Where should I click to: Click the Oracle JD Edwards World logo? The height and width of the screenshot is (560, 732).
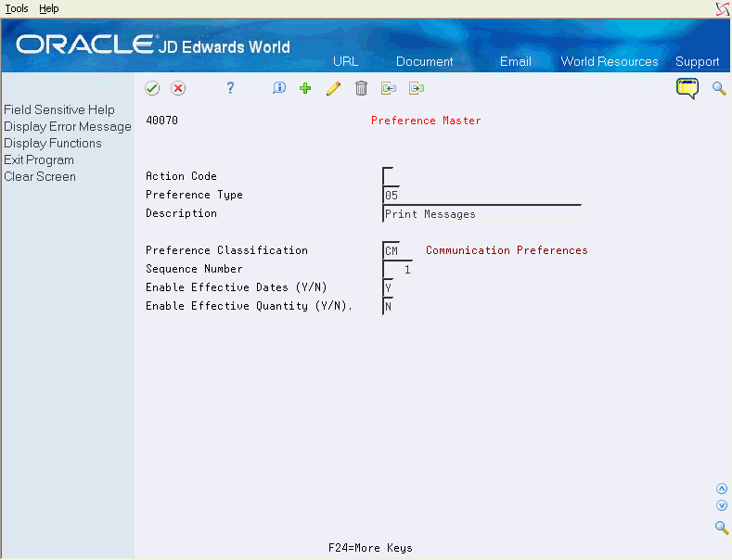click(153, 45)
